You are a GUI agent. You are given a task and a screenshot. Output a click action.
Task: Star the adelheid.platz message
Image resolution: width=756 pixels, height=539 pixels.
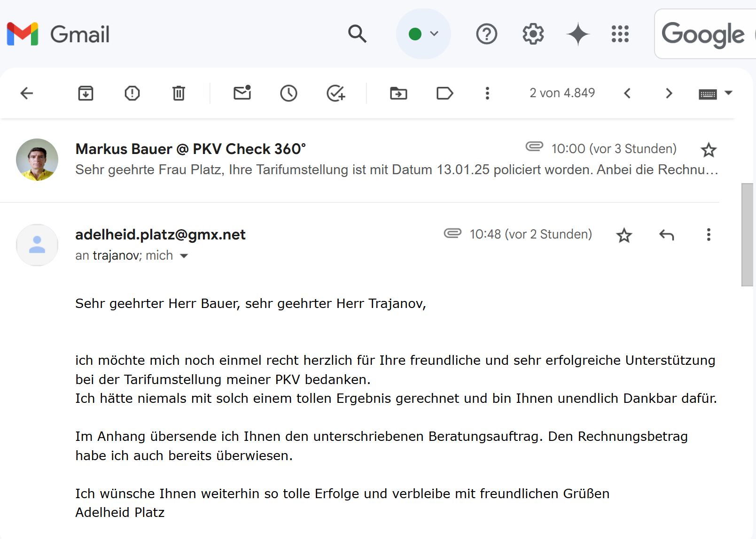624,235
